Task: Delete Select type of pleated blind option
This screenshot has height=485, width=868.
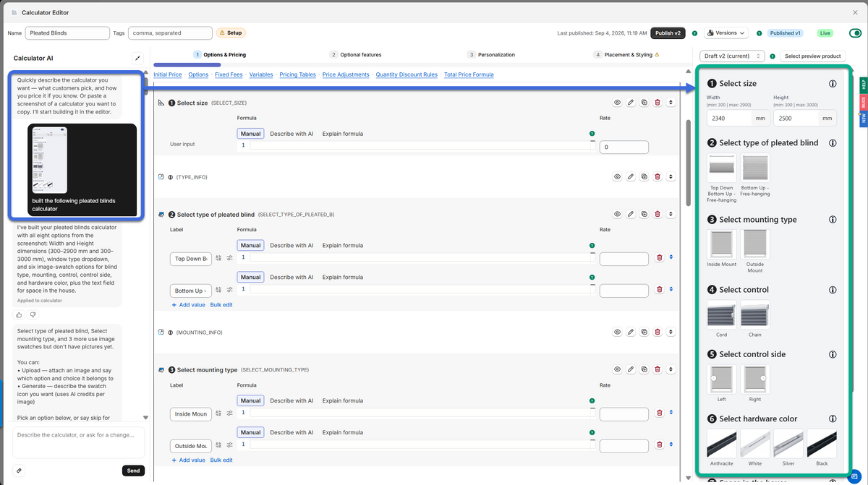Action: point(658,214)
